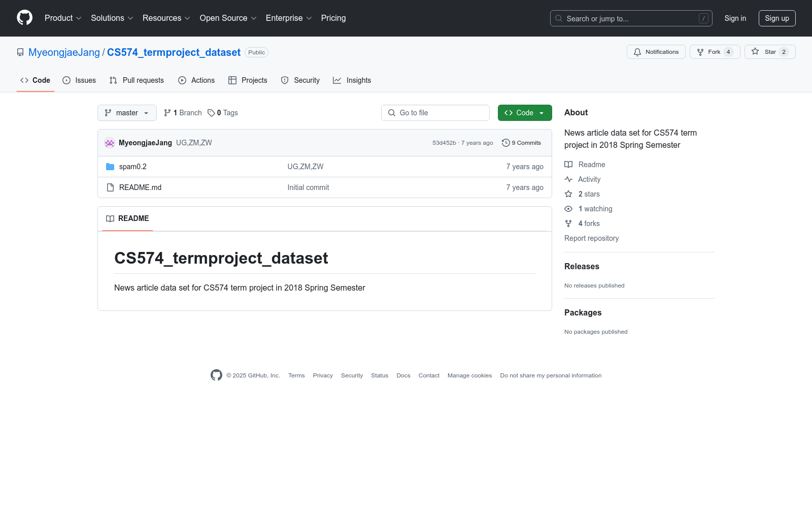
Task: Open the MyeongjaeJang owner link in title
Action: (x=64, y=52)
